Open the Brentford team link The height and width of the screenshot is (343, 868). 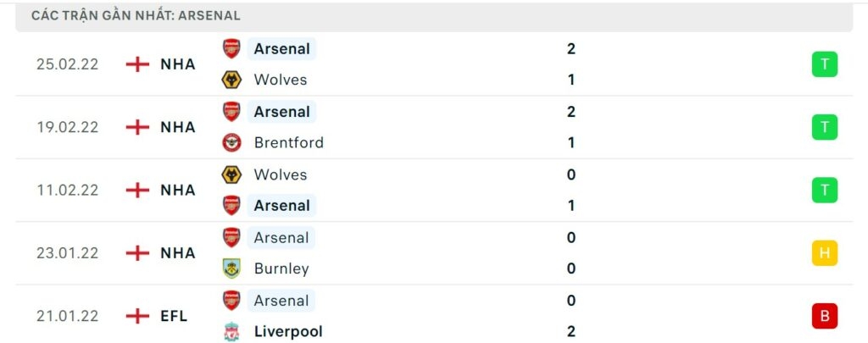click(288, 142)
